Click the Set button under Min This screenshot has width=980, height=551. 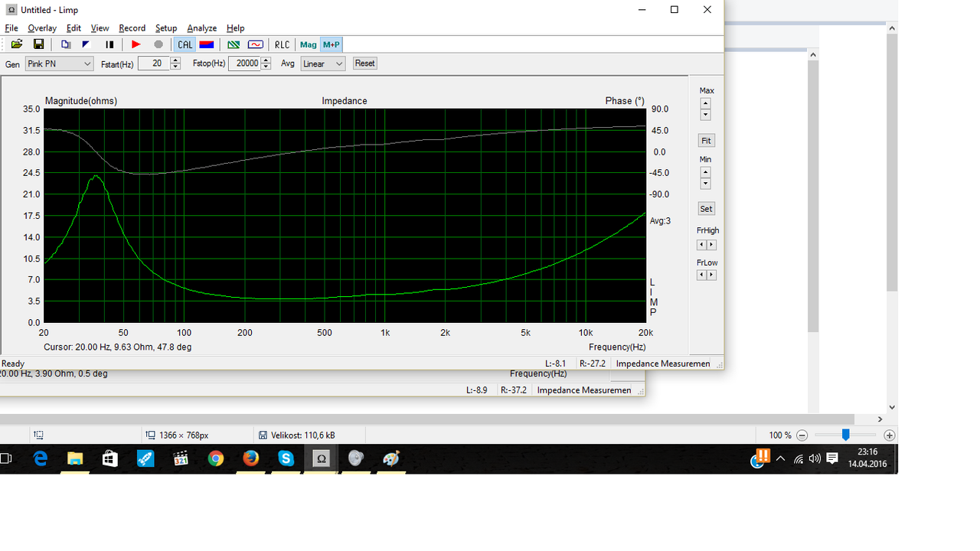(x=706, y=209)
